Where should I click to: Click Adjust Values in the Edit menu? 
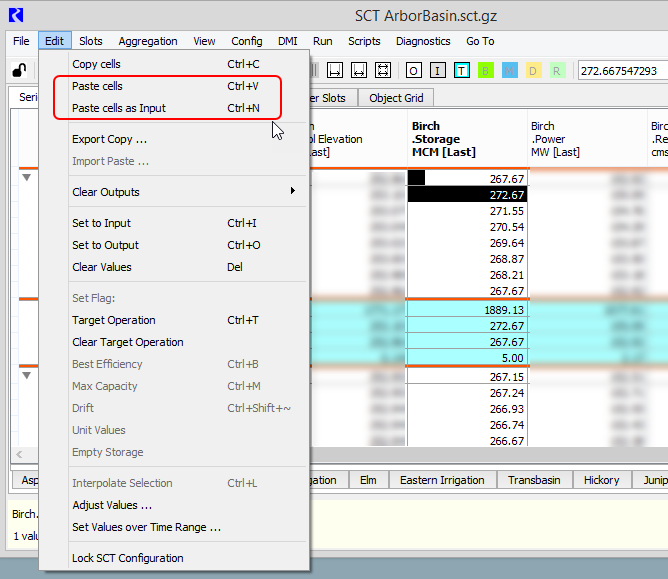[112, 505]
